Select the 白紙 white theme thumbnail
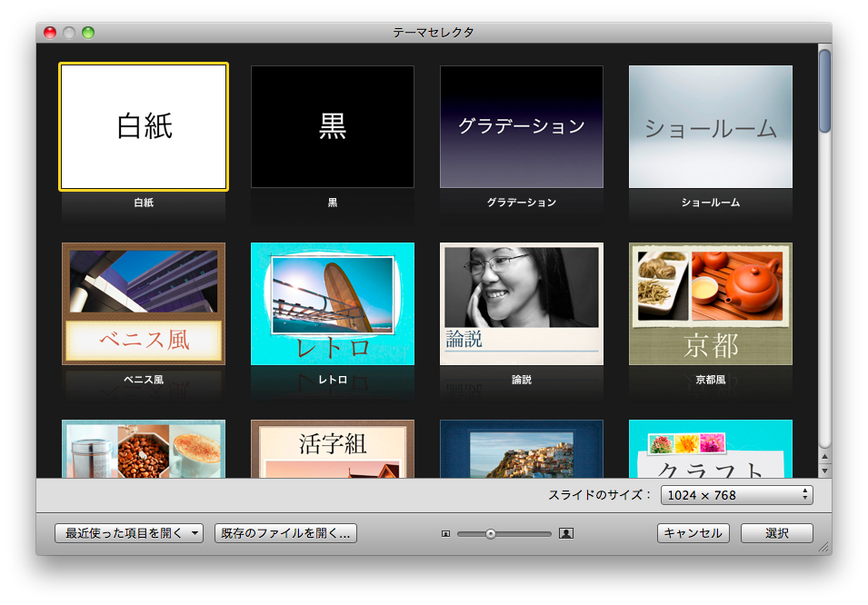868x605 pixels. tap(144, 127)
